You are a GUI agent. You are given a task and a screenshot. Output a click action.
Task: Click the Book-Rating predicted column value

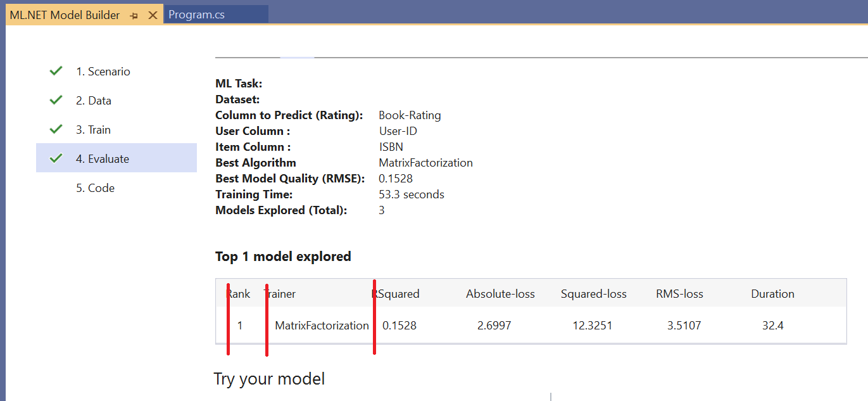[410, 115]
